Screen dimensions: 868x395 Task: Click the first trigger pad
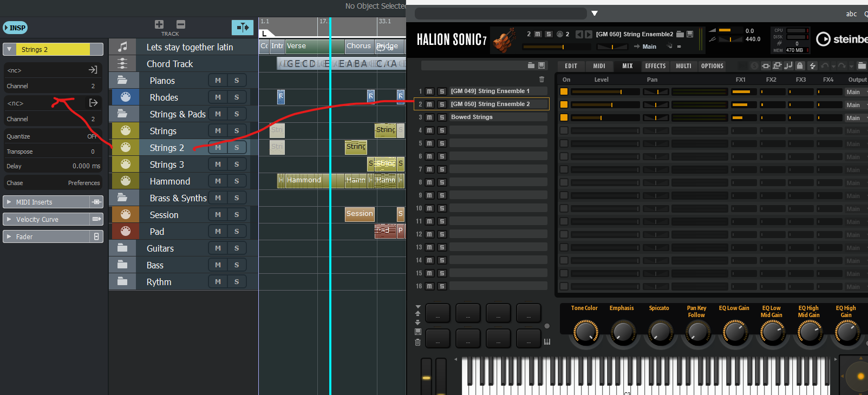point(438,313)
